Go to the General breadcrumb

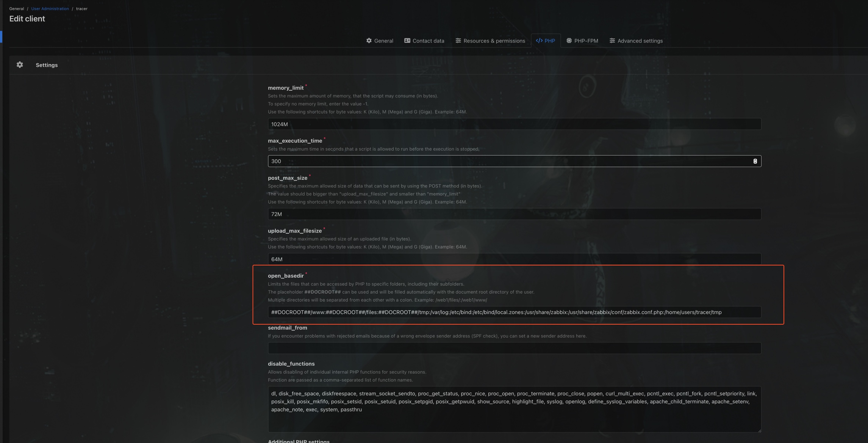[x=16, y=9]
